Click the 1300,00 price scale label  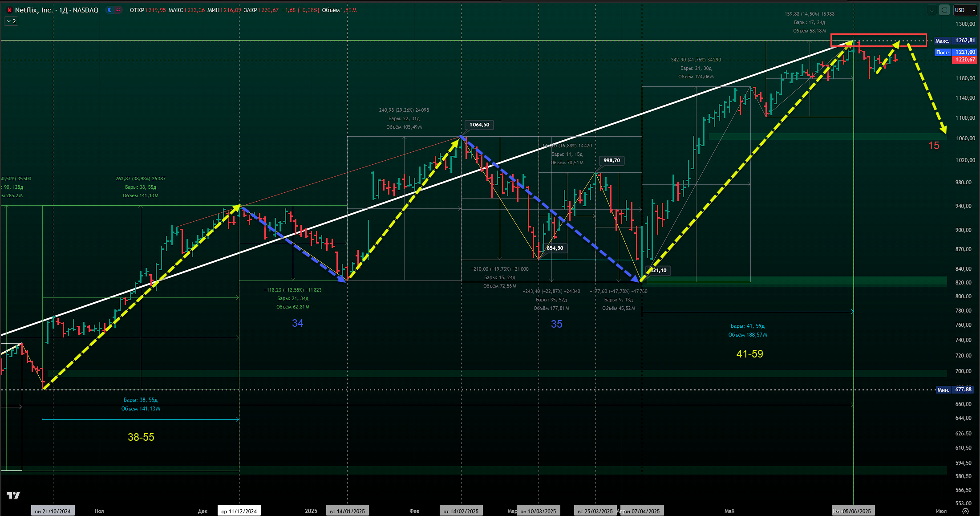coord(965,24)
